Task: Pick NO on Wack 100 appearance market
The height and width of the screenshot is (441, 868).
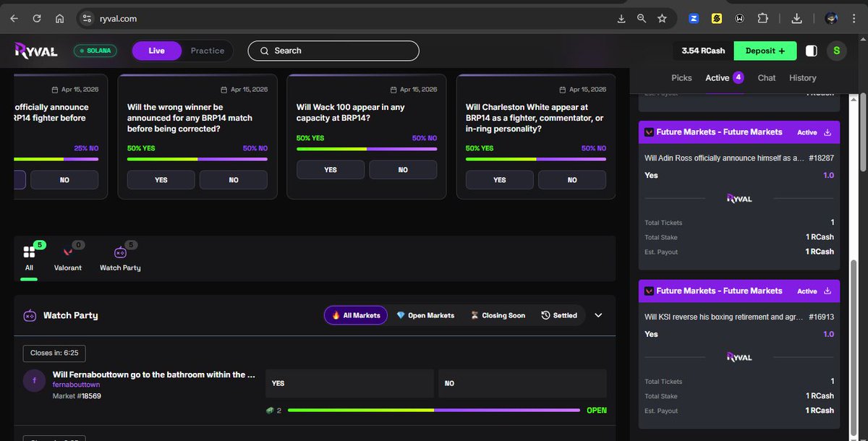Action: 403,170
